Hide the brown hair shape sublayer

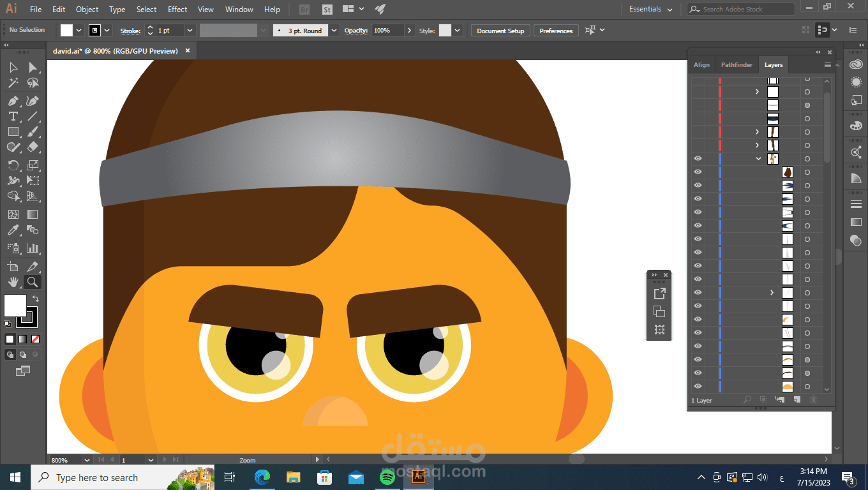pos(698,172)
